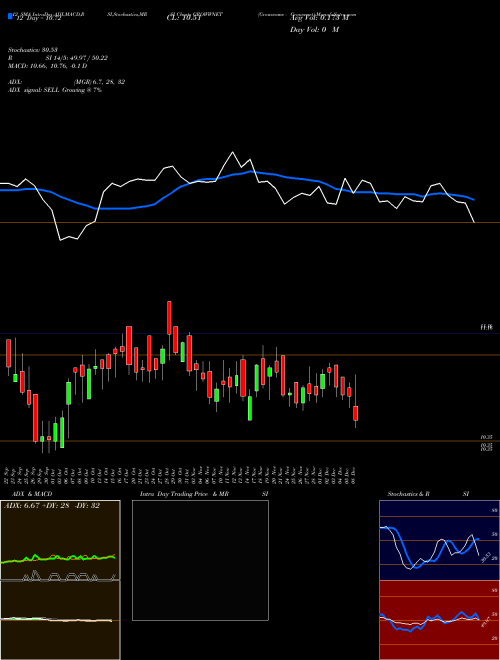500x660 pixels.
Task: Open the blue Stochastics chart panel
Action: [439, 540]
